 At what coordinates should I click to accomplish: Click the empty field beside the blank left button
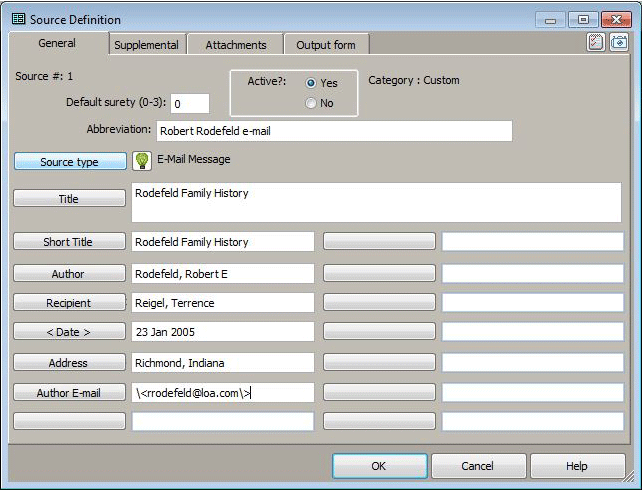click(x=223, y=421)
